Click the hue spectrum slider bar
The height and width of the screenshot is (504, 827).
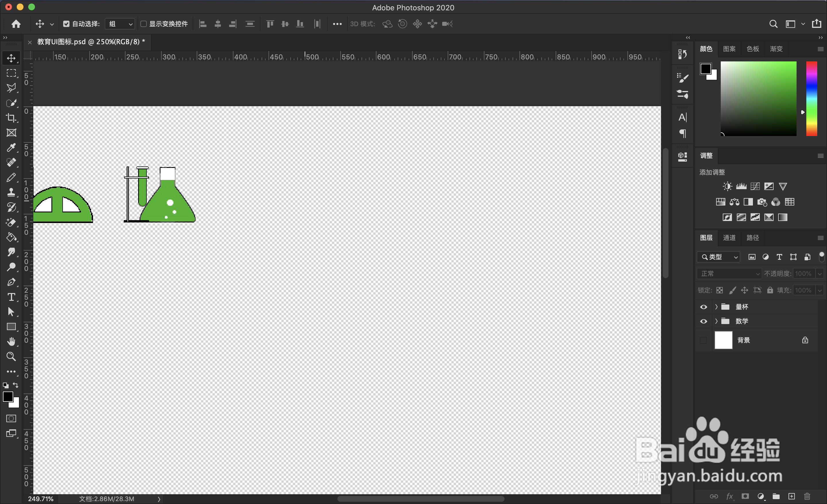tap(811, 99)
